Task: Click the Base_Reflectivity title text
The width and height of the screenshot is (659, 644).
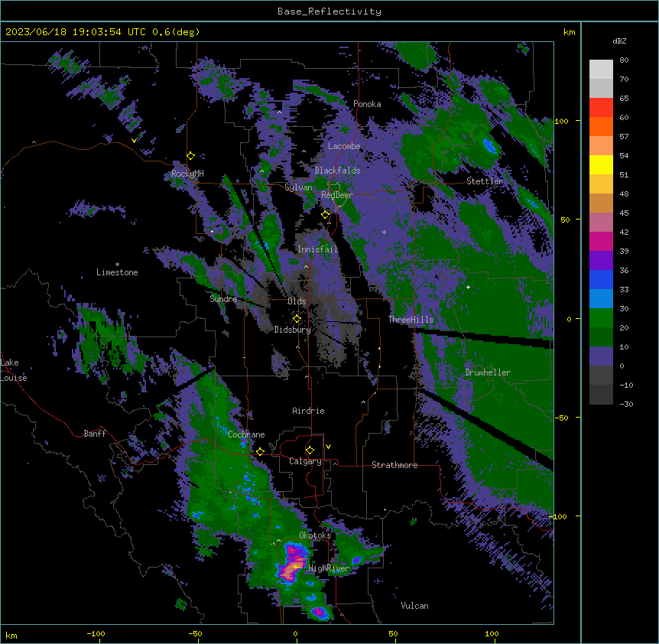Action: point(329,11)
